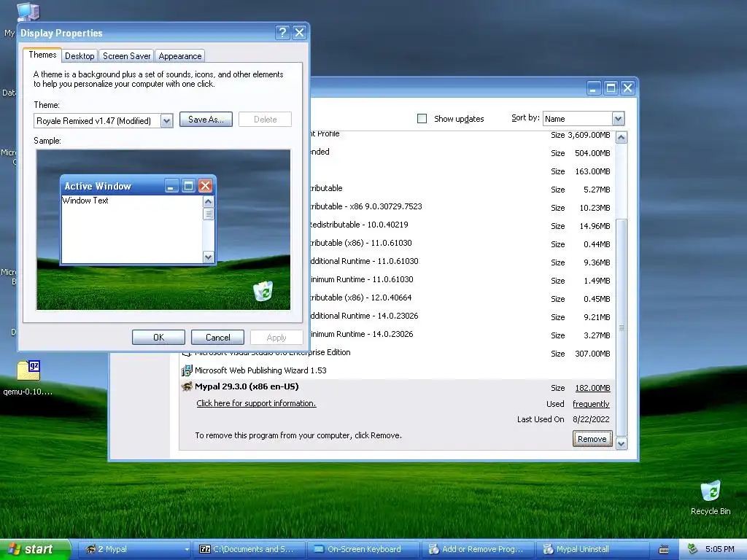Image resolution: width=747 pixels, height=560 pixels.
Task: Select the row with 307.00MB size
Action: coord(398,354)
